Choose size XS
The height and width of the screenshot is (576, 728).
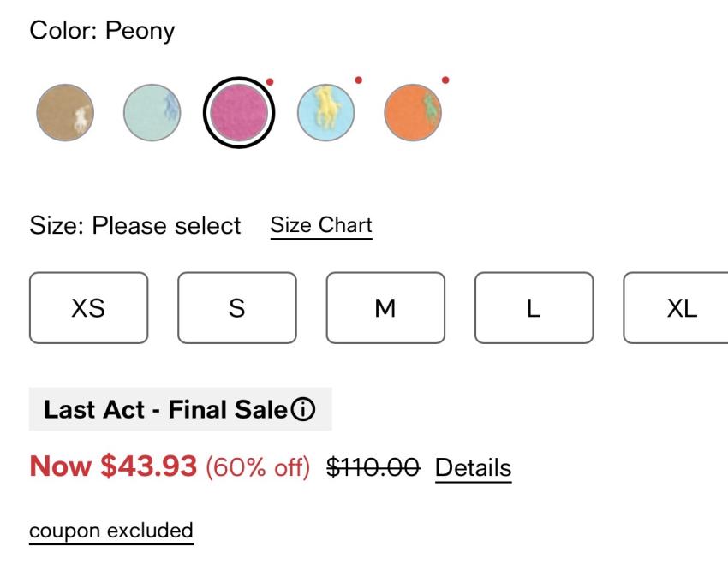[88, 308]
